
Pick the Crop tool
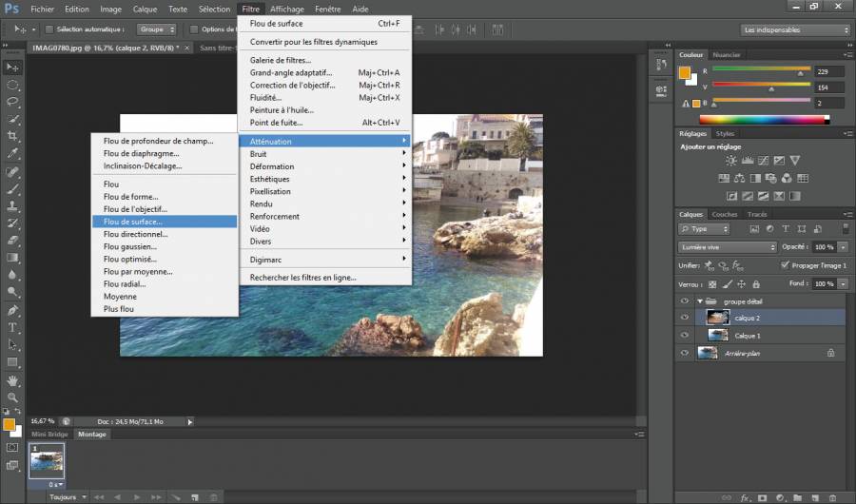coord(12,137)
